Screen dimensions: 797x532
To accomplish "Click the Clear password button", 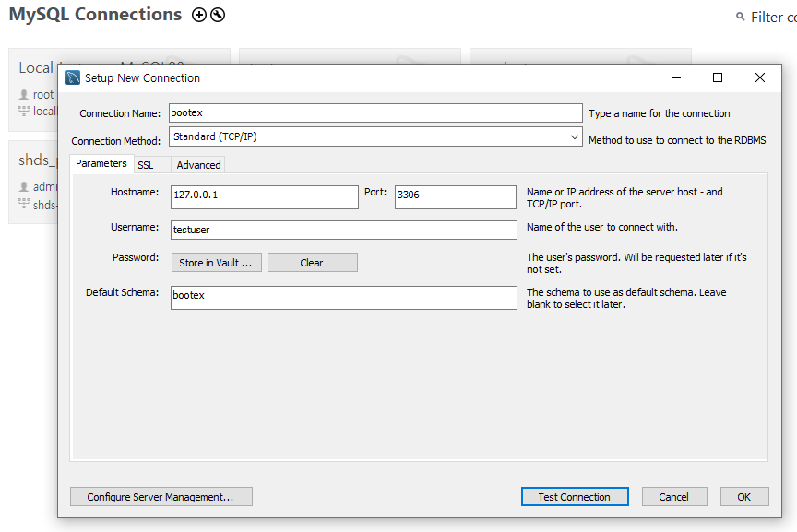I will [x=313, y=263].
